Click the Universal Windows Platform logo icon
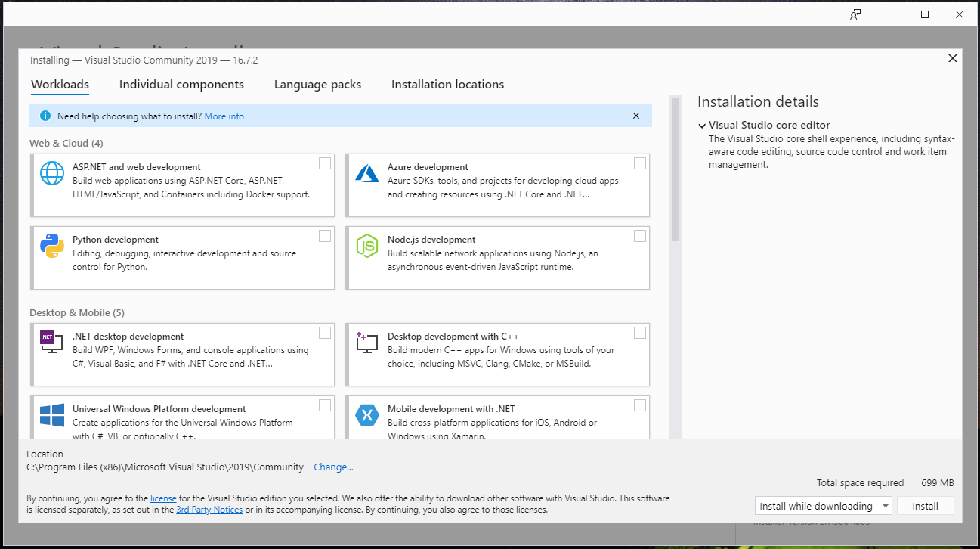The width and height of the screenshot is (980, 549). pyautogui.click(x=52, y=415)
